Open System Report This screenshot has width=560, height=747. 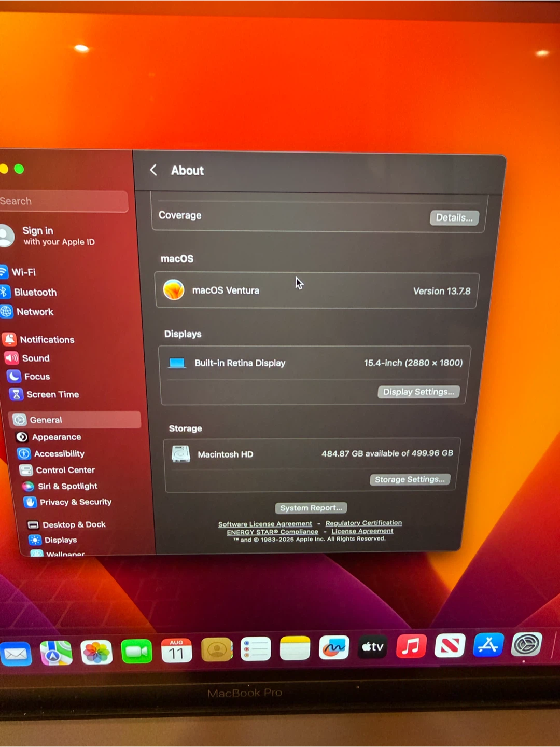coord(311,508)
